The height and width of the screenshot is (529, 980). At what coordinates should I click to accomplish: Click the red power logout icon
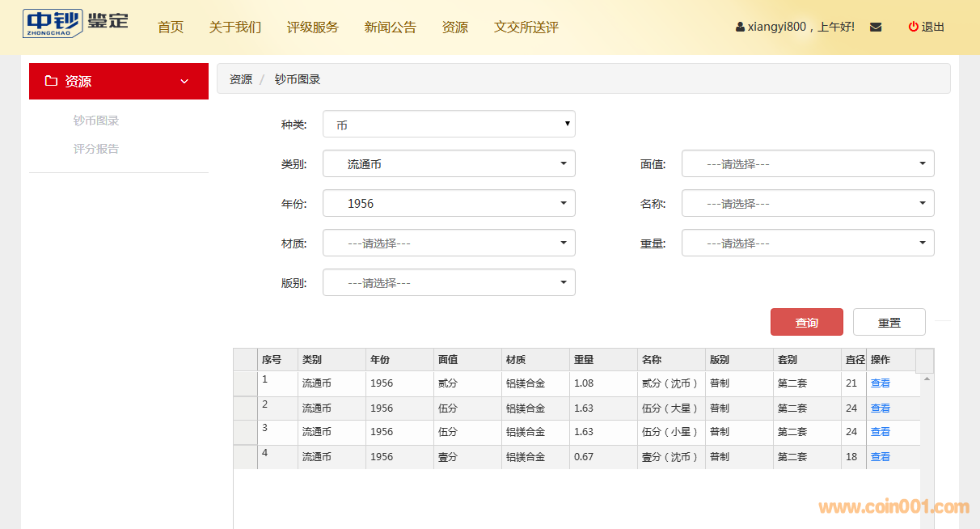[913, 27]
